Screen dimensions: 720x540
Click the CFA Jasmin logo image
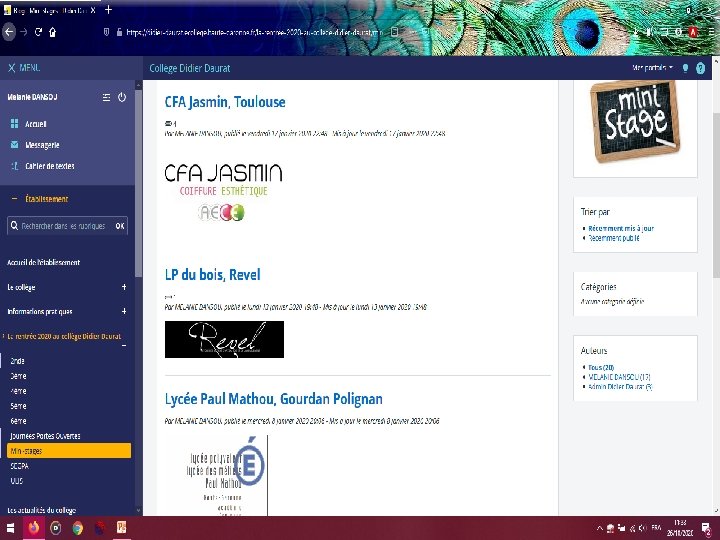click(224, 192)
